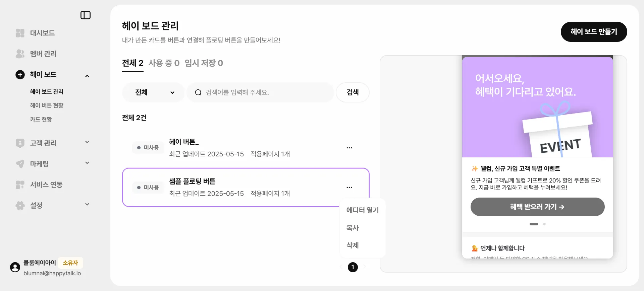Click the user profile avatar icon
Viewport: 644px width, 291px height.
[15, 267]
